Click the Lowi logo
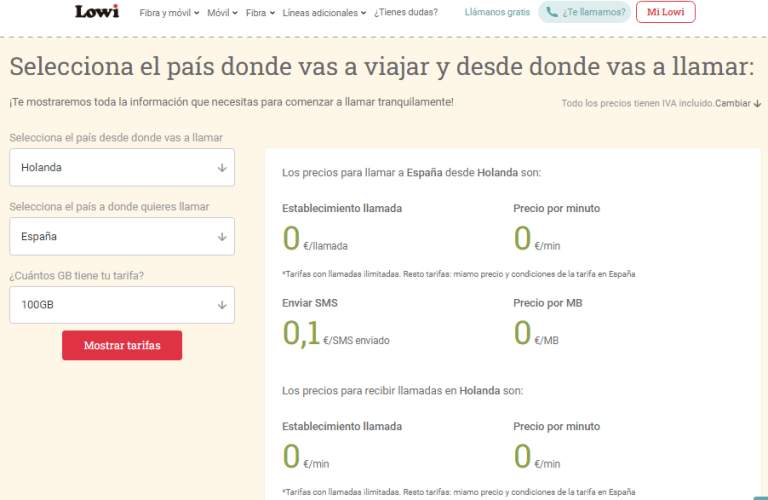The height and width of the screenshot is (500, 768). 97,12
